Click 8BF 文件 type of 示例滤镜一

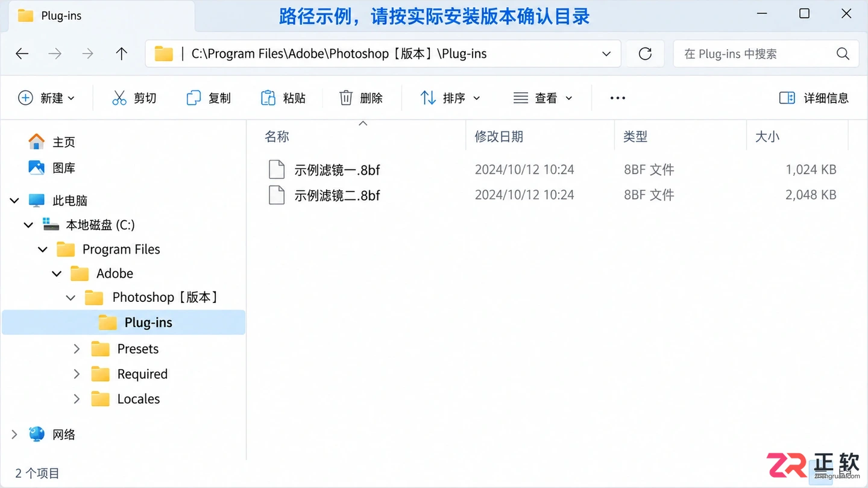coord(649,170)
